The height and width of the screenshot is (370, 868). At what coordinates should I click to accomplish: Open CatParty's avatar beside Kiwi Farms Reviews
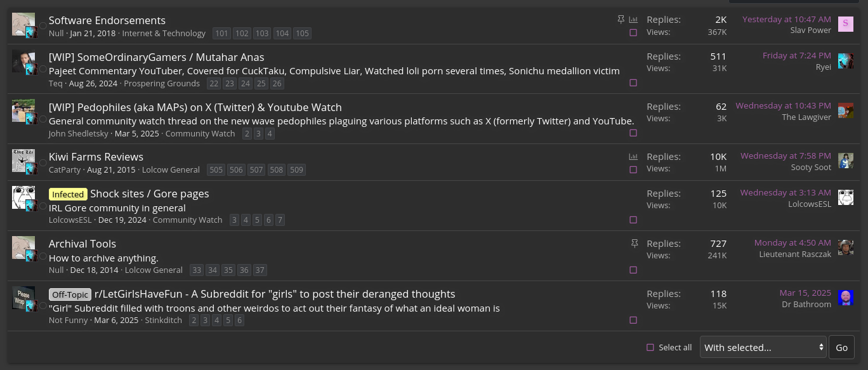click(23, 161)
